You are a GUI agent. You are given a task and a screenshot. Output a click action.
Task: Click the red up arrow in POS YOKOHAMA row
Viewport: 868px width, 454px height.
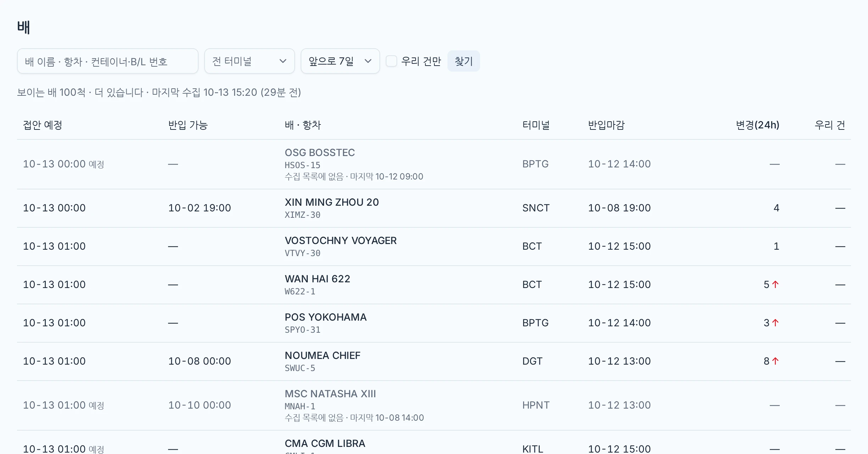coord(775,323)
